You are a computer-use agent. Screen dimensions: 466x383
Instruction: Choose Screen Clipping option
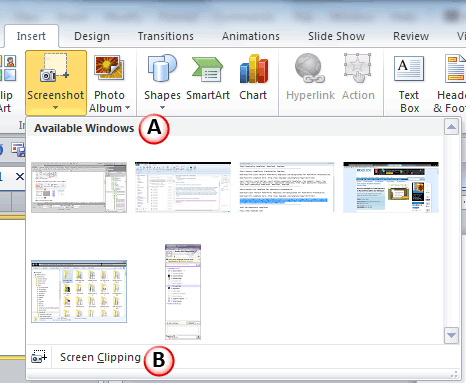(x=100, y=357)
